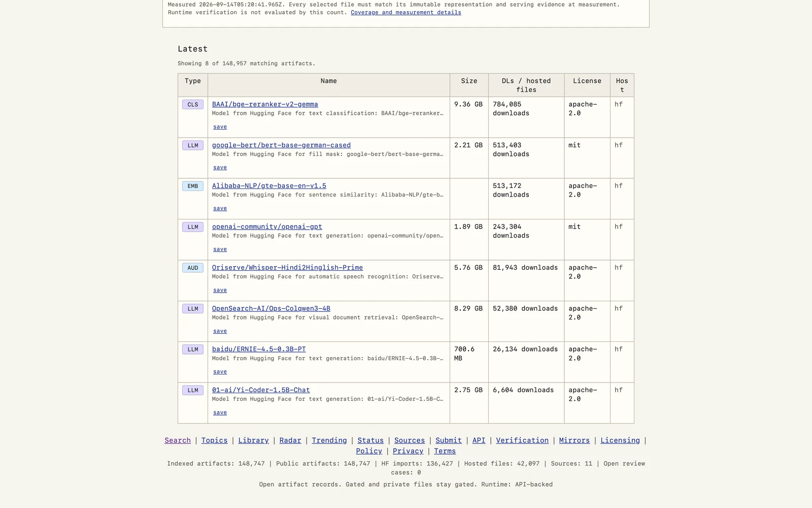The image size is (812, 508).
Task: Click the EMB type badge
Action: pyautogui.click(x=193, y=186)
